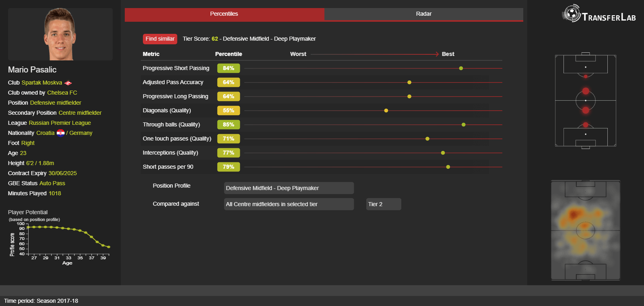The height and width of the screenshot is (306, 644).
Task: Click the Tier Score 62 value
Action: (215, 39)
